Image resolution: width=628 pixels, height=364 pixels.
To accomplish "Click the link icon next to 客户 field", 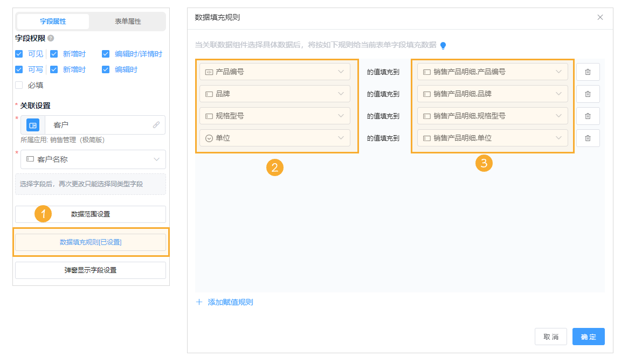I will [157, 124].
